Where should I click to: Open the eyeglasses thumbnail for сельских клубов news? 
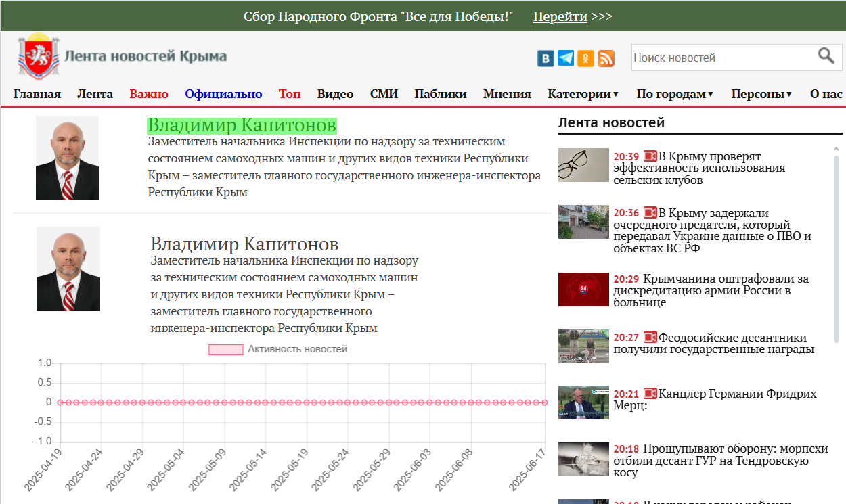[583, 164]
